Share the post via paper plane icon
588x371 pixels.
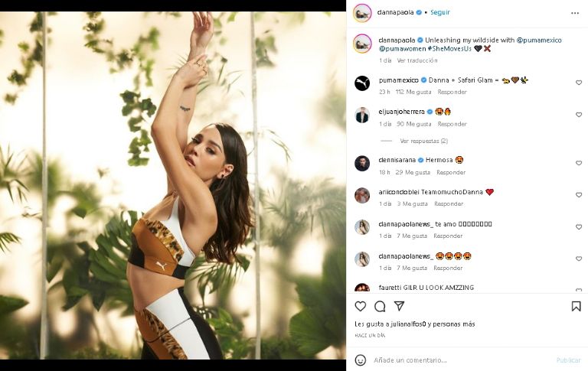(x=399, y=306)
